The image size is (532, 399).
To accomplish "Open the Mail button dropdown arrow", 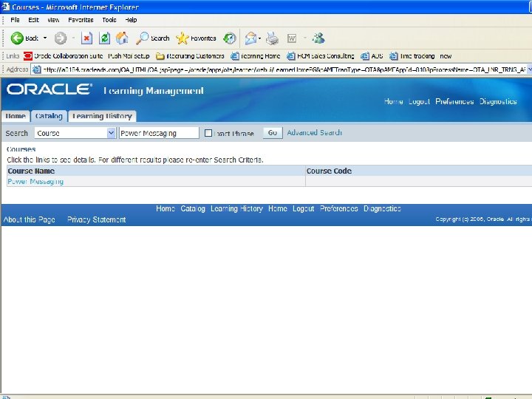I will pyautogui.click(x=259, y=38).
